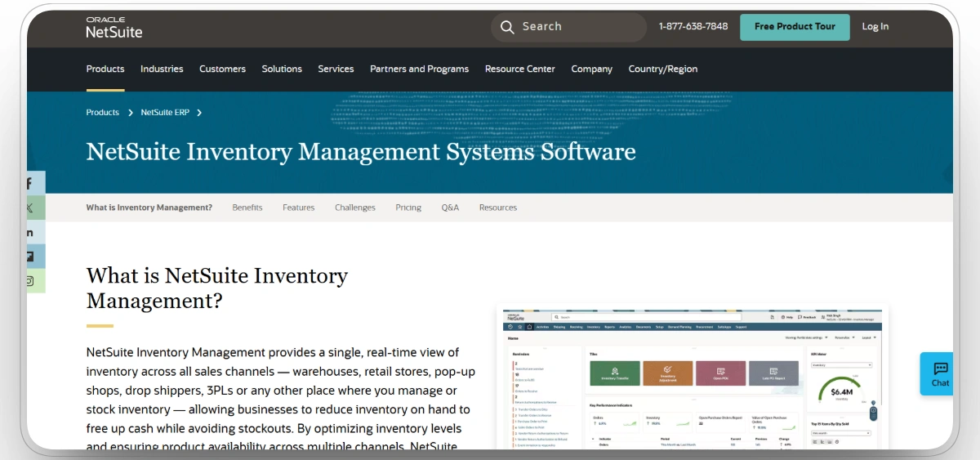The height and width of the screenshot is (460, 980).
Task: Jump to the Q&A section
Action: click(x=451, y=208)
